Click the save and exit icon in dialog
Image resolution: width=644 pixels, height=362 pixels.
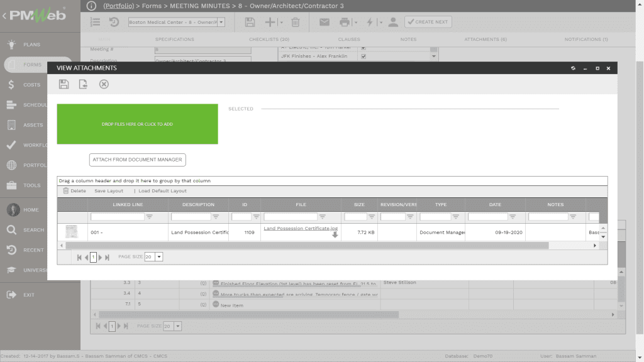click(x=83, y=84)
